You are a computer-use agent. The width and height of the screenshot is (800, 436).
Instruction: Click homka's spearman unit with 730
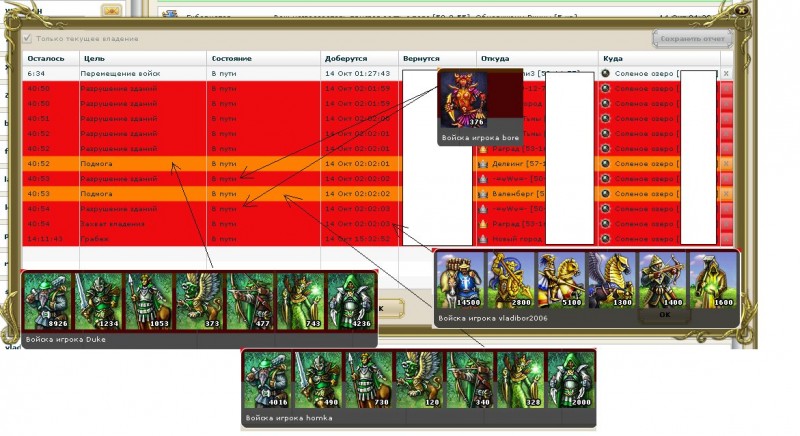[368, 380]
